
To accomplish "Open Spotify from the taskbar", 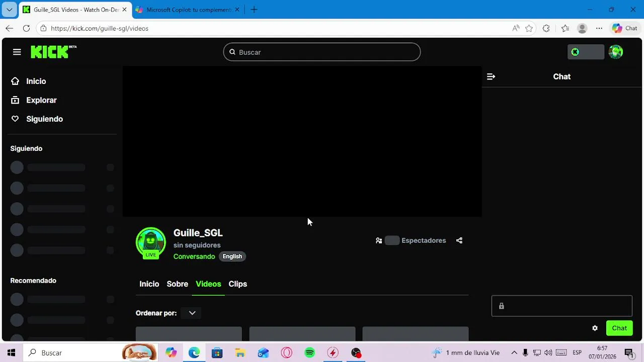I will coord(309,353).
